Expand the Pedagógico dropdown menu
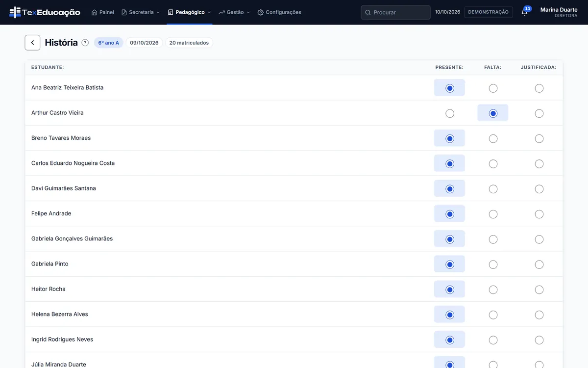588x368 pixels. pos(190,12)
